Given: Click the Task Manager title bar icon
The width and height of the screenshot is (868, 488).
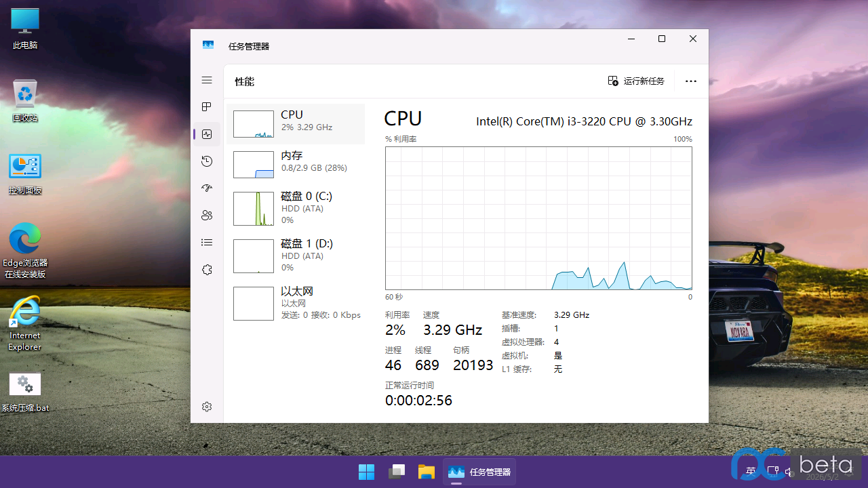Looking at the screenshot, I should pos(208,45).
